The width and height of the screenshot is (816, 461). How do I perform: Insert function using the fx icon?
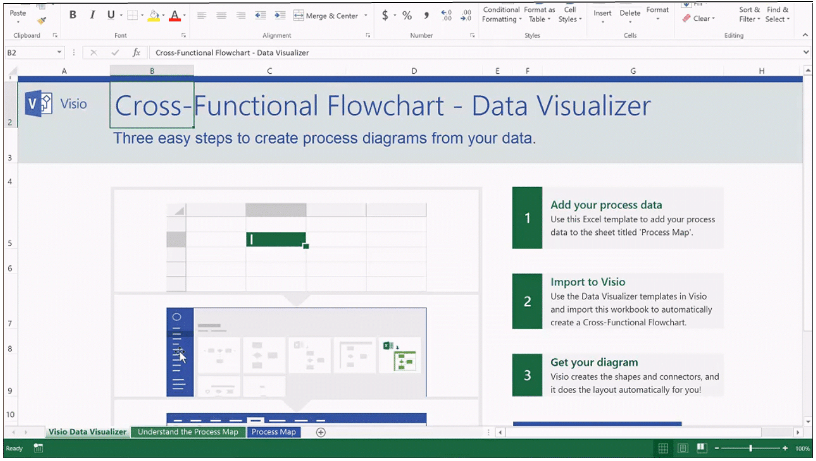pyautogui.click(x=136, y=52)
